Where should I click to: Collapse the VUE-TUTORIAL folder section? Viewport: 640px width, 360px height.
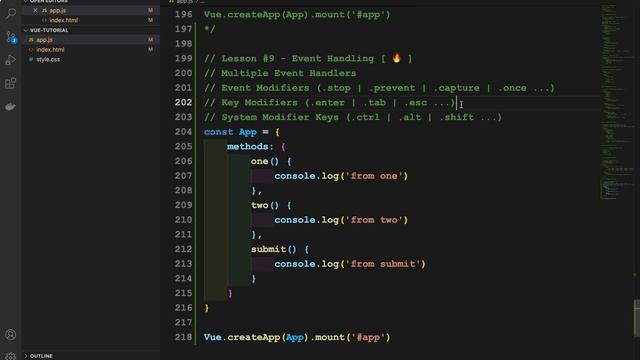[49, 30]
